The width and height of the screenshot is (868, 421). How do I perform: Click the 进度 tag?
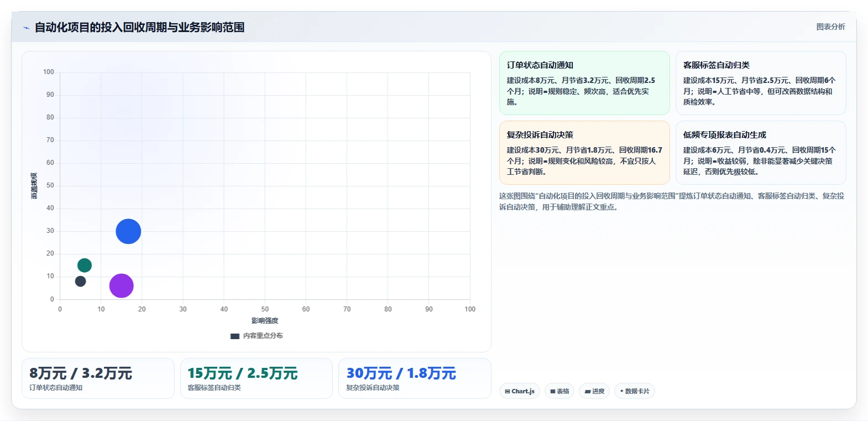point(594,391)
